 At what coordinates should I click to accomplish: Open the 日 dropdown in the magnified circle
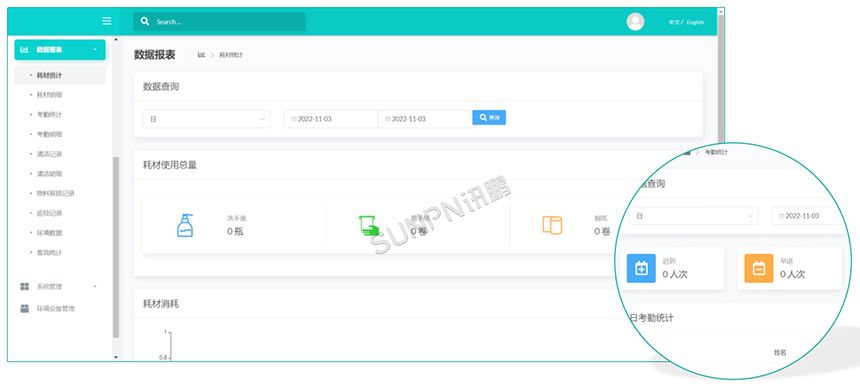pyautogui.click(x=693, y=216)
